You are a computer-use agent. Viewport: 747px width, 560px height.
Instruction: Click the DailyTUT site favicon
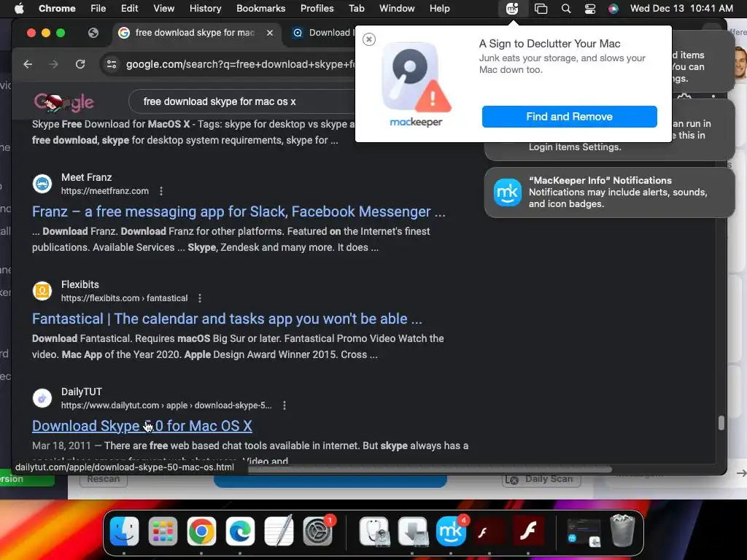pos(42,398)
